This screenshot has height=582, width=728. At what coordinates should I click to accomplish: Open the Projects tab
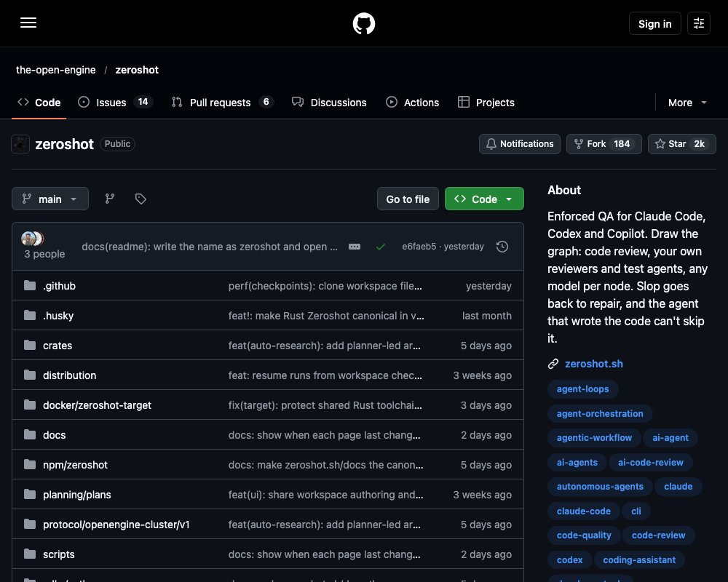[x=486, y=102]
